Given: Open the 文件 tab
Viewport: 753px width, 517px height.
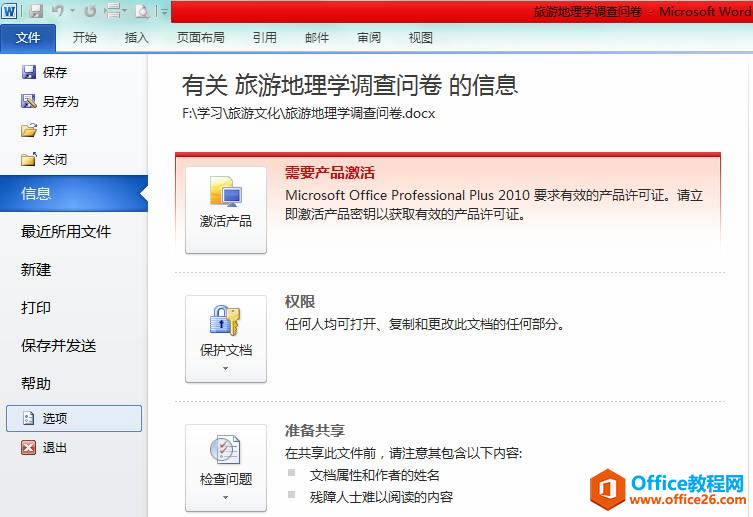Looking at the screenshot, I should click(28, 37).
